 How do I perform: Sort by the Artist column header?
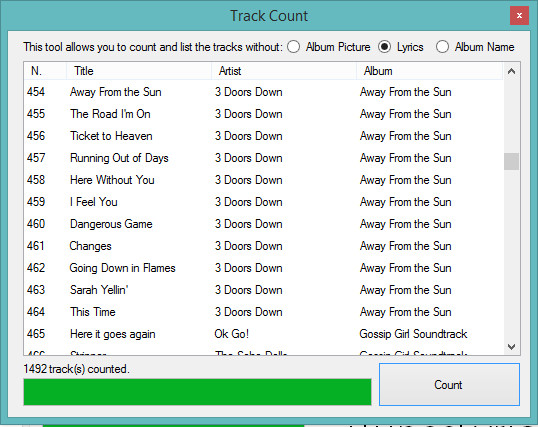(283, 71)
